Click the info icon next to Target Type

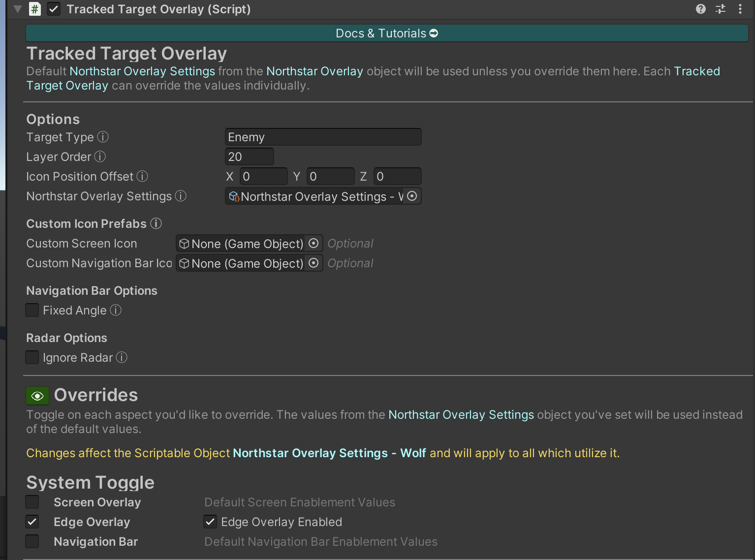tap(103, 137)
